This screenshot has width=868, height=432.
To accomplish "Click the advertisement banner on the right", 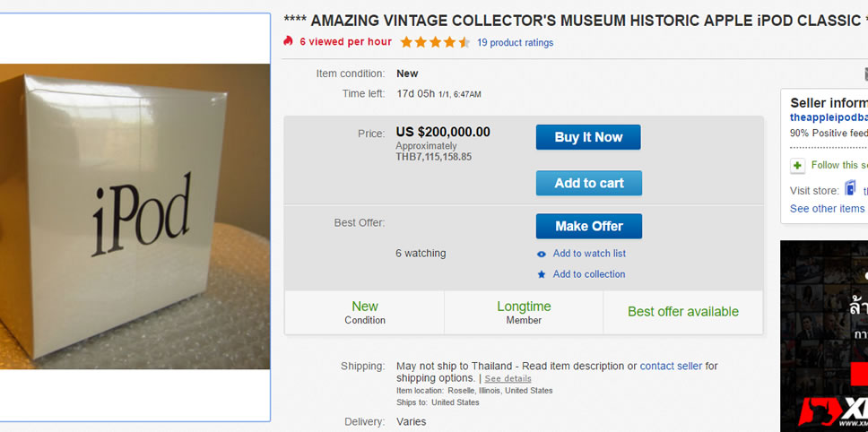I will [x=824, y=336].
